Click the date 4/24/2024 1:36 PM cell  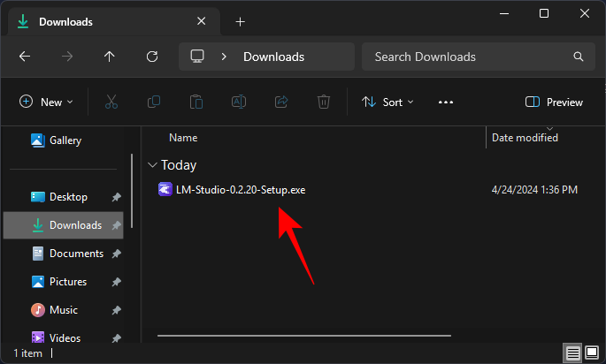[x=534, y=190]
